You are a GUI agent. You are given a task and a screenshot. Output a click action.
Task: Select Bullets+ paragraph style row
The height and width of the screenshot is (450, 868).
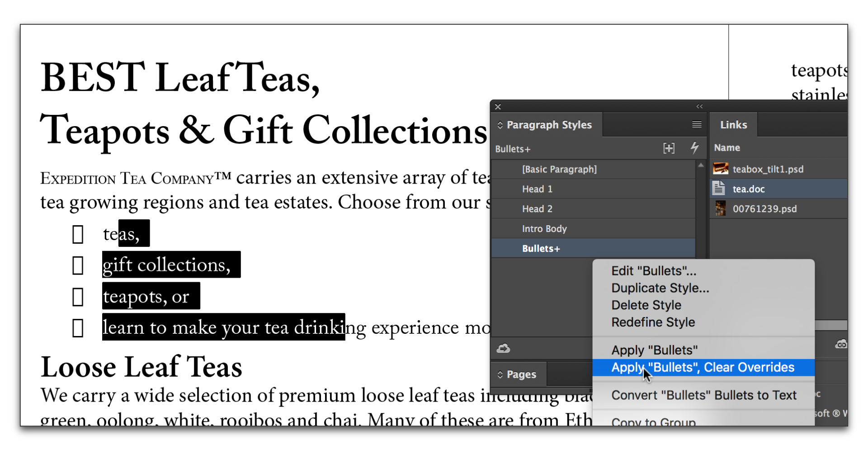593,249
